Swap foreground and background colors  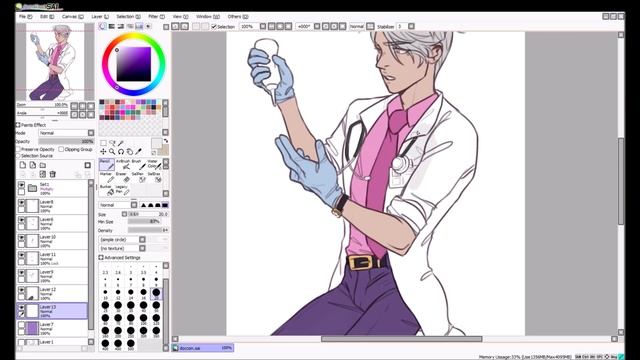pyautogui.click(x=166, y=141)
